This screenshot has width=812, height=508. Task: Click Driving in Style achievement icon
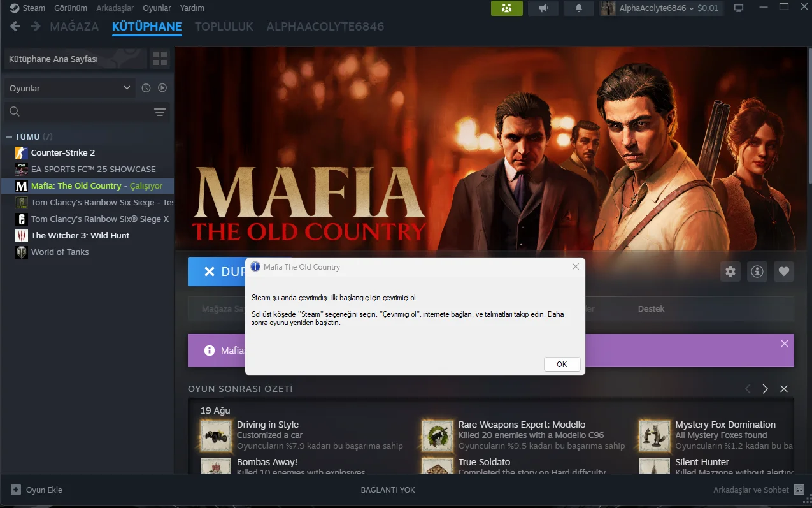pyautogui.click(x=216, y=435)
